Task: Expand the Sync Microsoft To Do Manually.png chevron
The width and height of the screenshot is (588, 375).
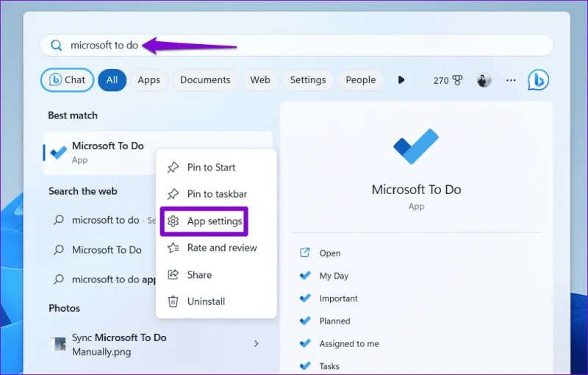Action: point(256,343)
